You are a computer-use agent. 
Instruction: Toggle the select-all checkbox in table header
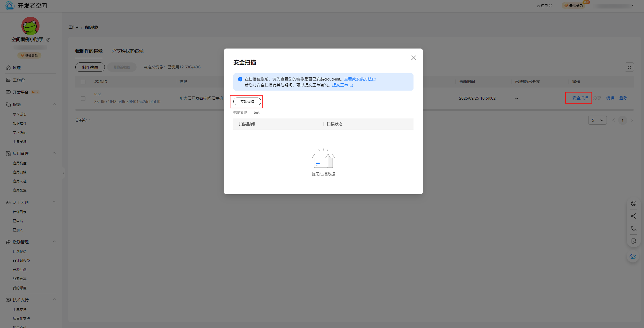tap(83, 82)
